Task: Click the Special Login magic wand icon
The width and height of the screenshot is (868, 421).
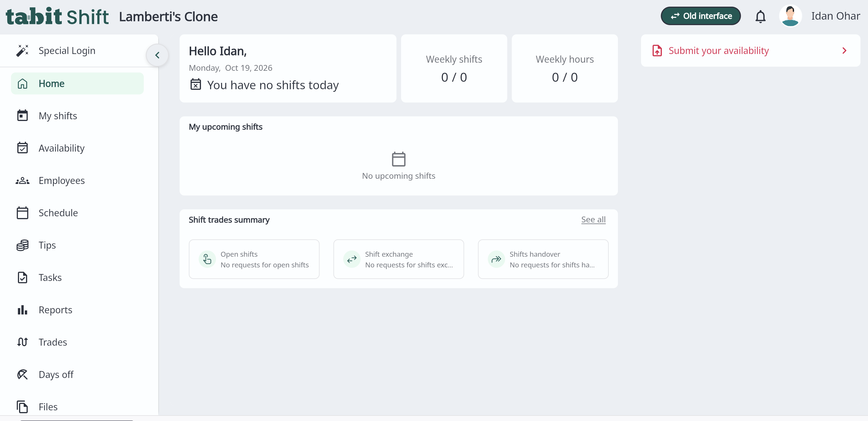Action: click(x=22, y=51)
